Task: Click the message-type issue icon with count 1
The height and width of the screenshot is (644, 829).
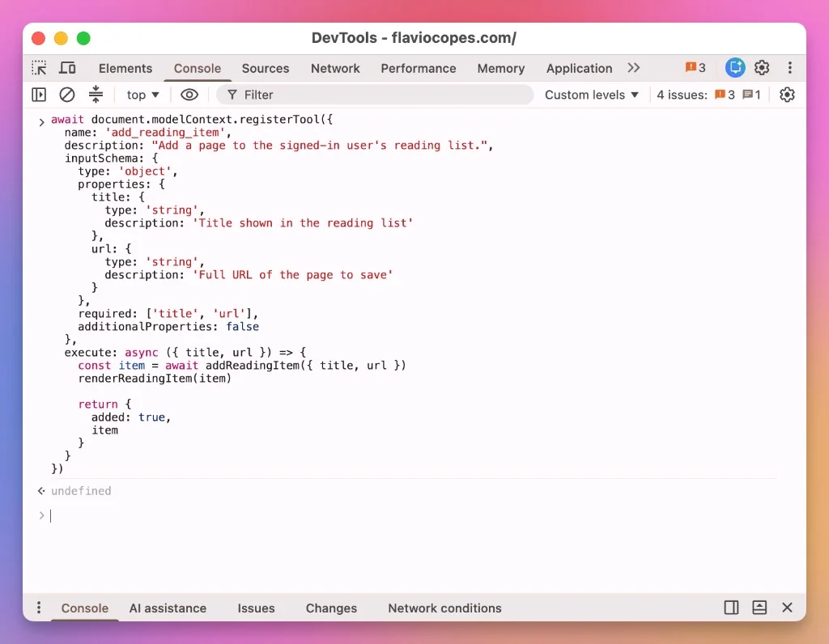Action: [x=751, y=95]
